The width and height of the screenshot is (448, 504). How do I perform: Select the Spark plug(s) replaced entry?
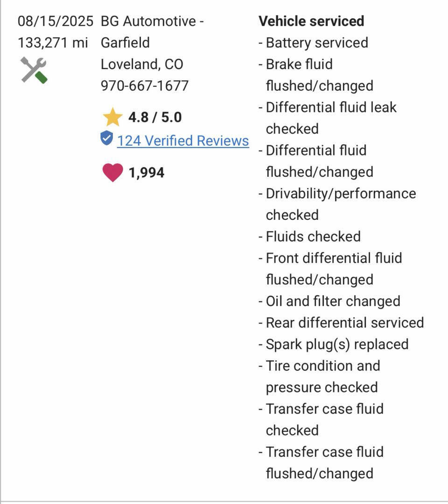tap(334, 344)
